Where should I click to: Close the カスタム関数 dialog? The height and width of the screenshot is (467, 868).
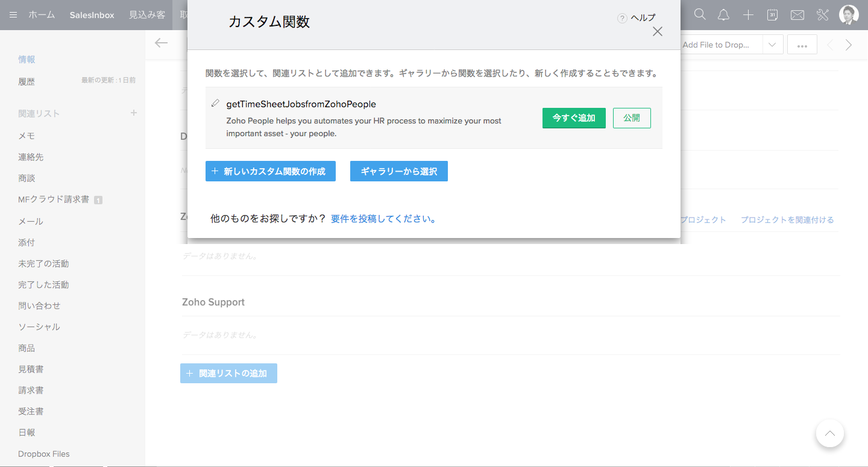pos(657,32)
